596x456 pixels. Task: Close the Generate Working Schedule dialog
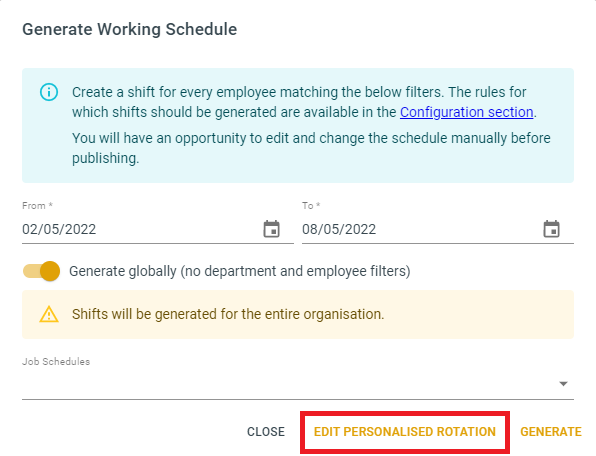(266, 432)
